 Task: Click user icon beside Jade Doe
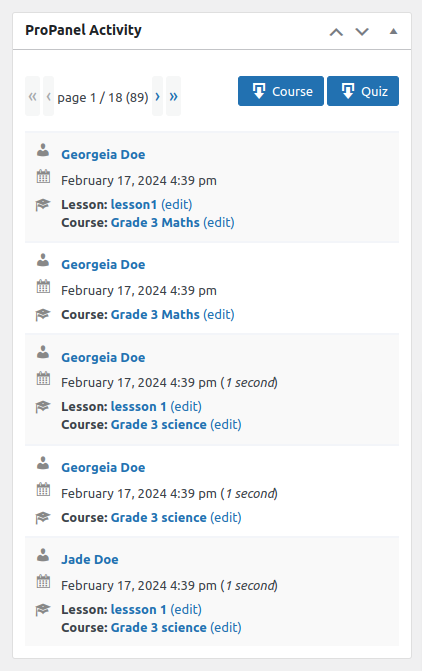pyautogui.click(x=43, y=555)
